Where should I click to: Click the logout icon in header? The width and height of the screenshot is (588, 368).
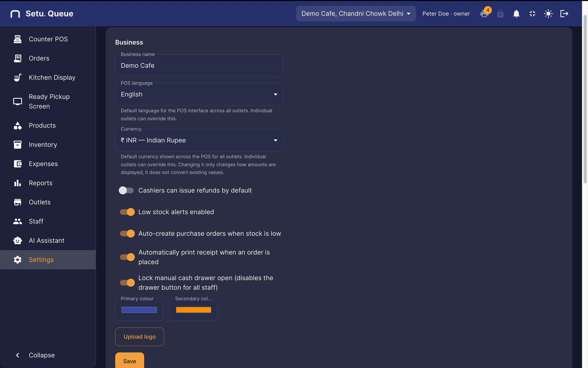[564, 14]
